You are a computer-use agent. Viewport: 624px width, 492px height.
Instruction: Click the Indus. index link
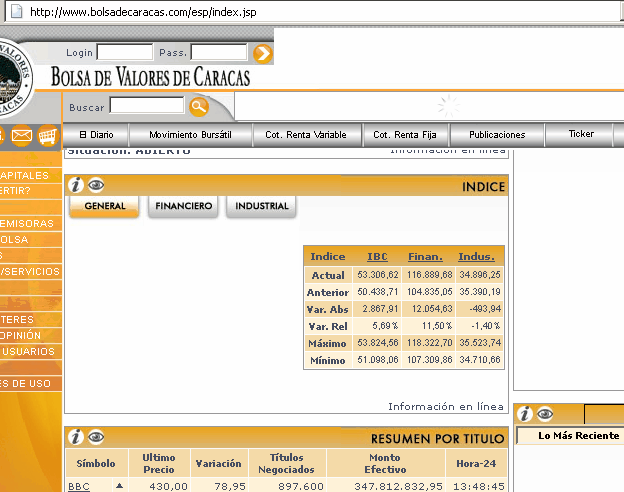click(476, 257)
